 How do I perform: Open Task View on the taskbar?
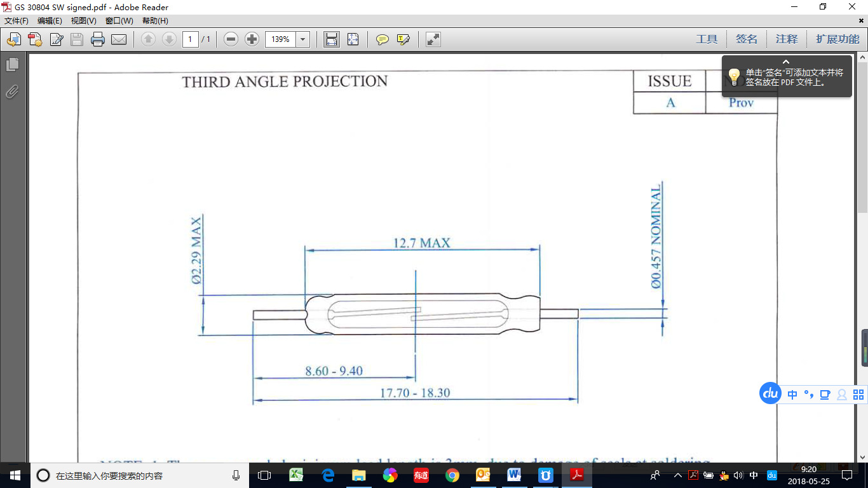264,475
